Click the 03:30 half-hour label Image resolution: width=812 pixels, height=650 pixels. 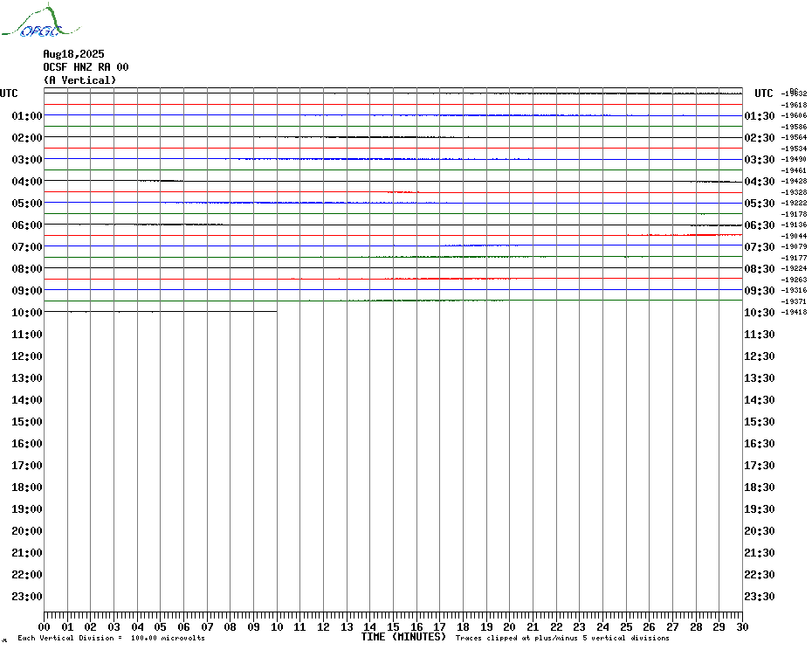(760, 160)
